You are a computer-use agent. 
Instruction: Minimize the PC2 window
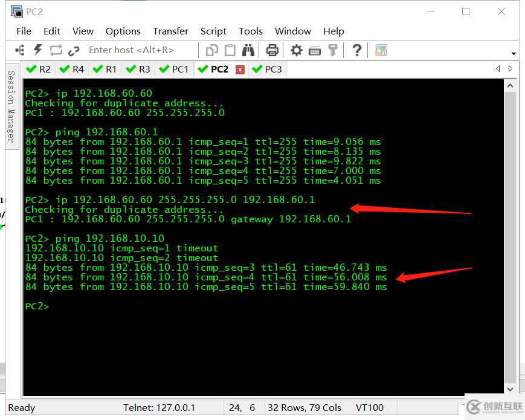tap(431, 11)
